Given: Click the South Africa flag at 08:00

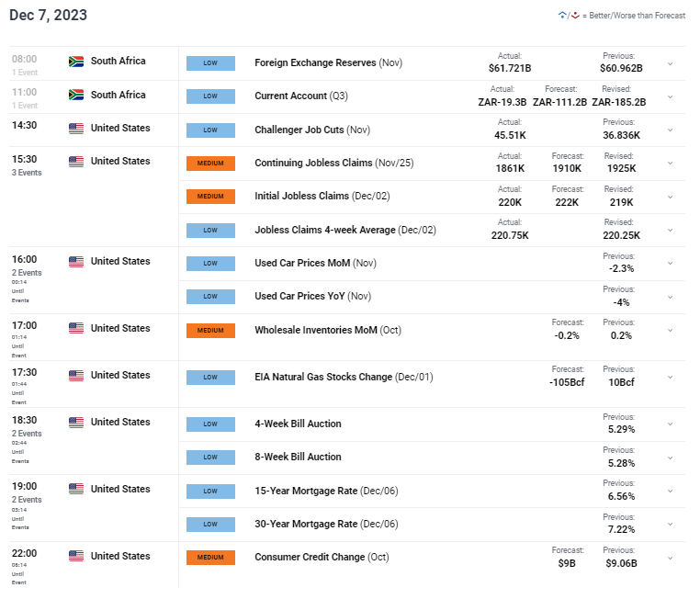Looking at the screenshot, I should [76, 62].
